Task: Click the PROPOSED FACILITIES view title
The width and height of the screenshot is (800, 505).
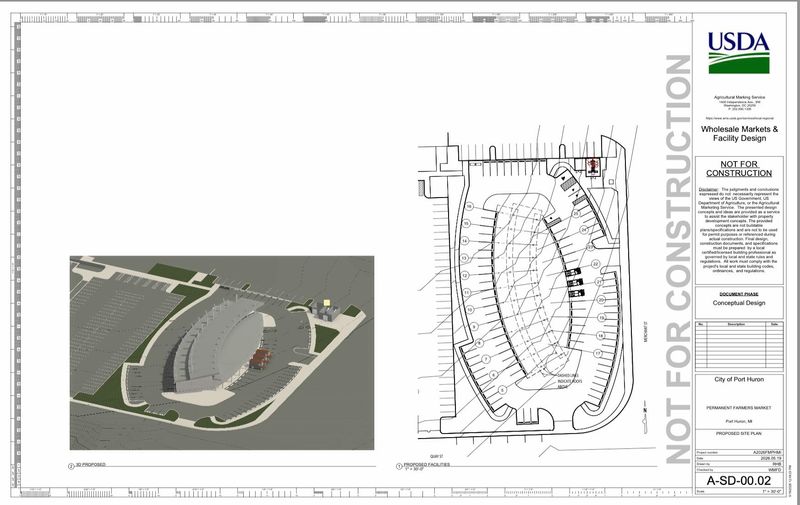Action: pyautogui.click(x=427, y=465)
